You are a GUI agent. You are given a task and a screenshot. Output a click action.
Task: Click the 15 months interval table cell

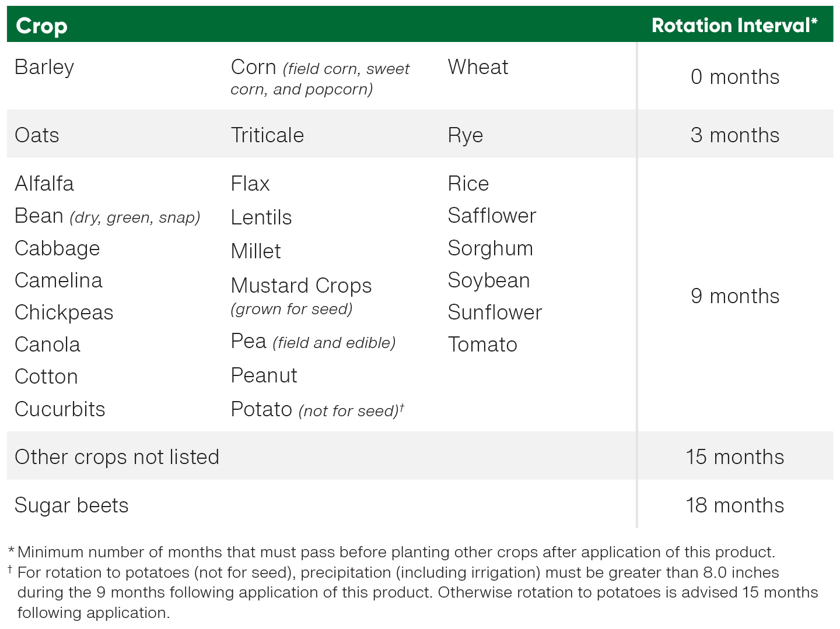pyautogui.click(x=734, y=457)
